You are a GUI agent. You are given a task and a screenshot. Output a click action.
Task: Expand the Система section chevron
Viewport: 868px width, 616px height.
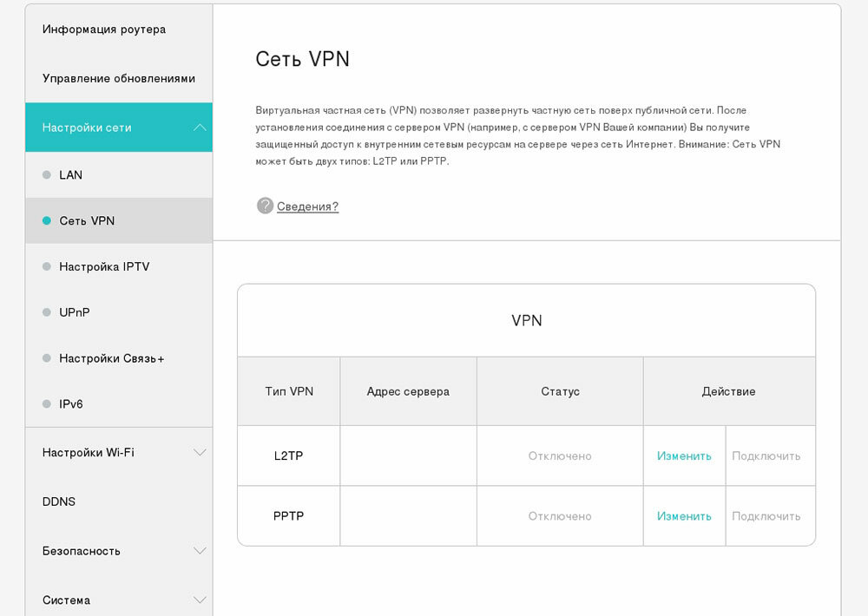[200, 600]
